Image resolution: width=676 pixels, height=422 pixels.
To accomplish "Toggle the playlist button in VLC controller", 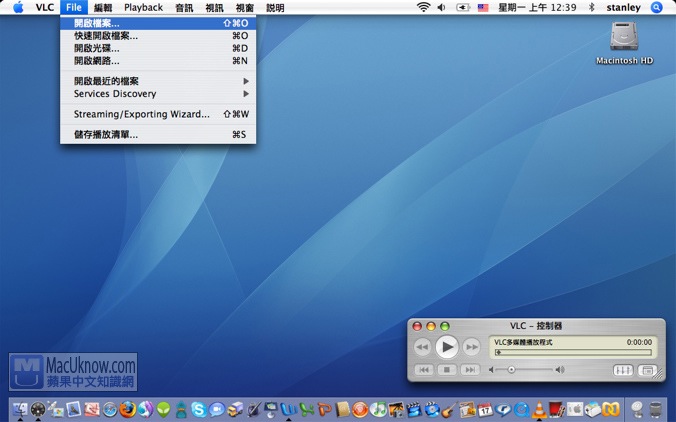I will tap(647, 370).
